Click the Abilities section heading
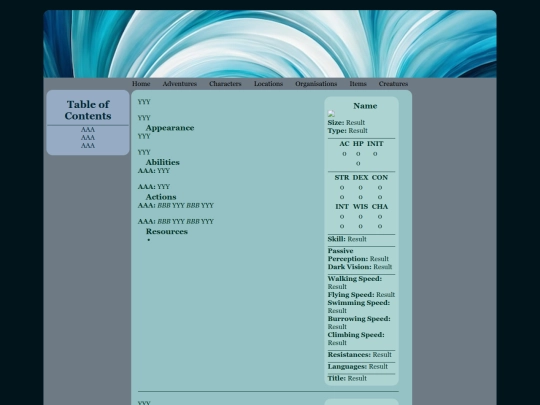Viewport: 540px width, 405px height. [163, 162]
